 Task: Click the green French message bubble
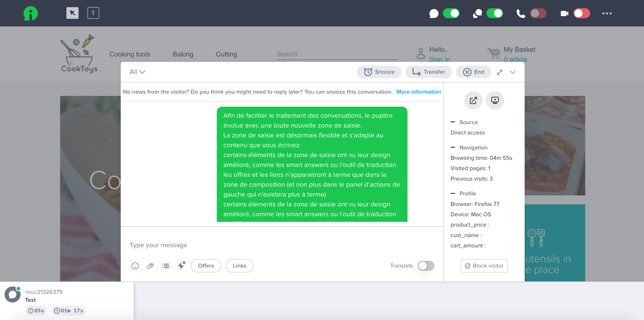pos(312,164)
